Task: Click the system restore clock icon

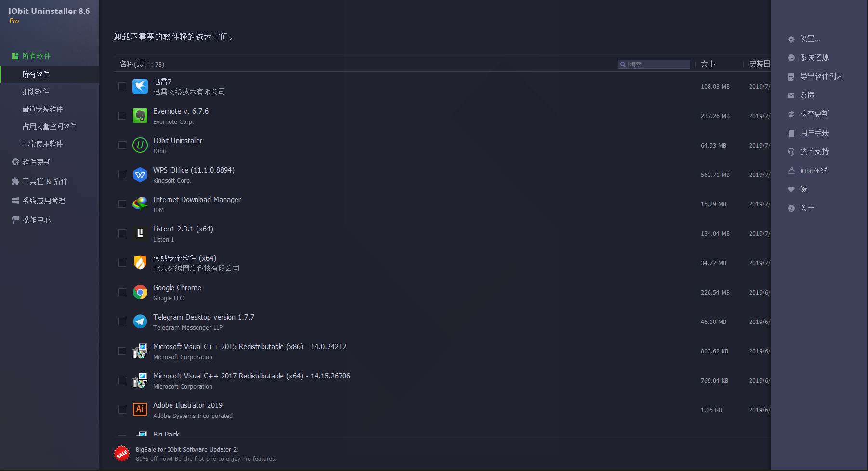Action: (791, 58)
